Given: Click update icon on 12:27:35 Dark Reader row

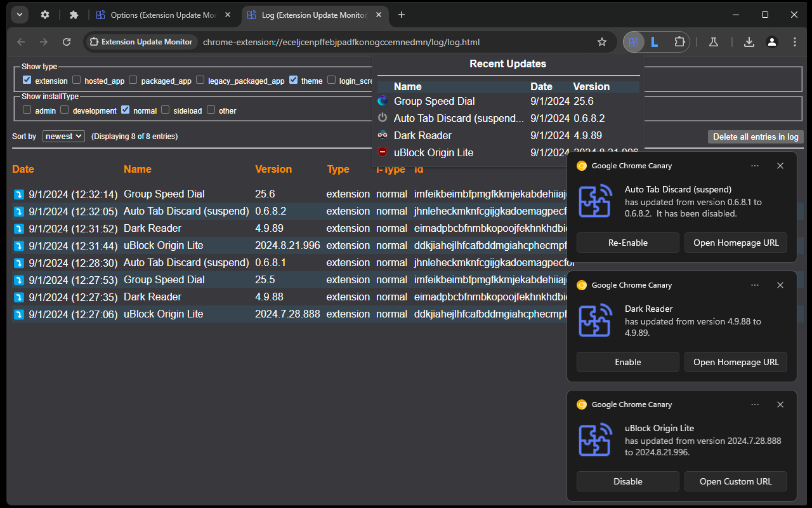Looking at the screenshot, I should pos(19,297).
